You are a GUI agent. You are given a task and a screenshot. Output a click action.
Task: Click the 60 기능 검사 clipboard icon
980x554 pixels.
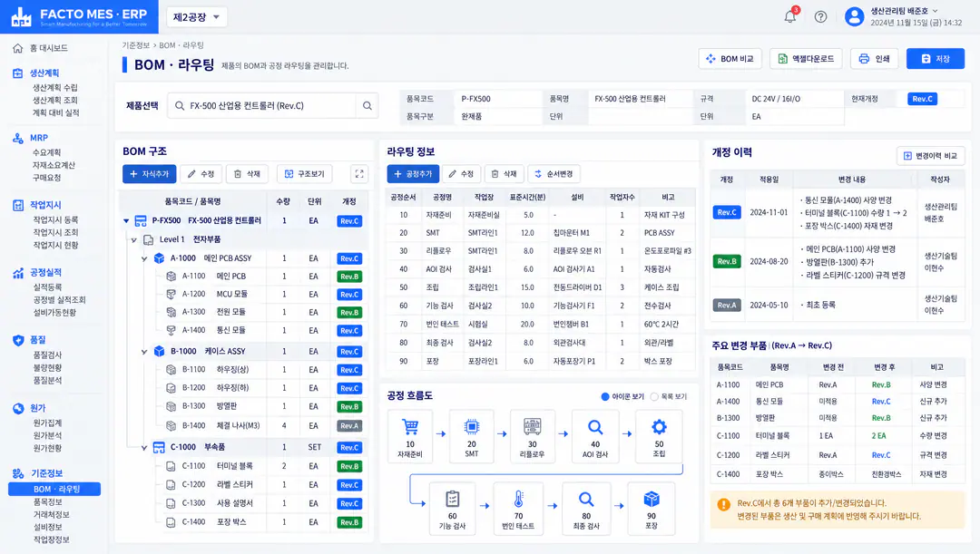pos(452,499)
